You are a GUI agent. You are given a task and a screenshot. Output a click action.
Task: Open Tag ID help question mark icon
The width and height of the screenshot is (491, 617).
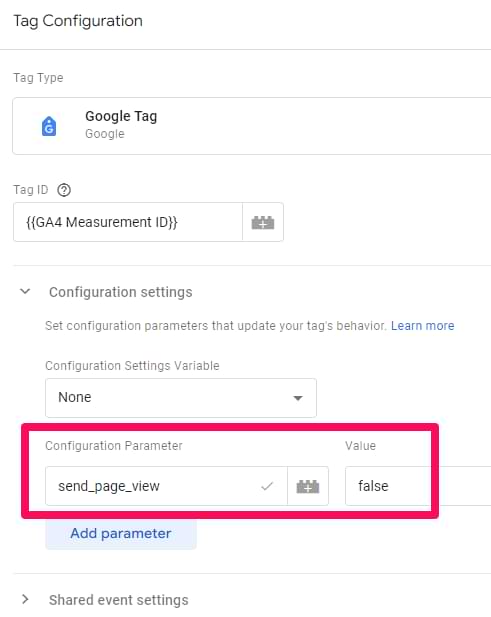click(64, 190)
